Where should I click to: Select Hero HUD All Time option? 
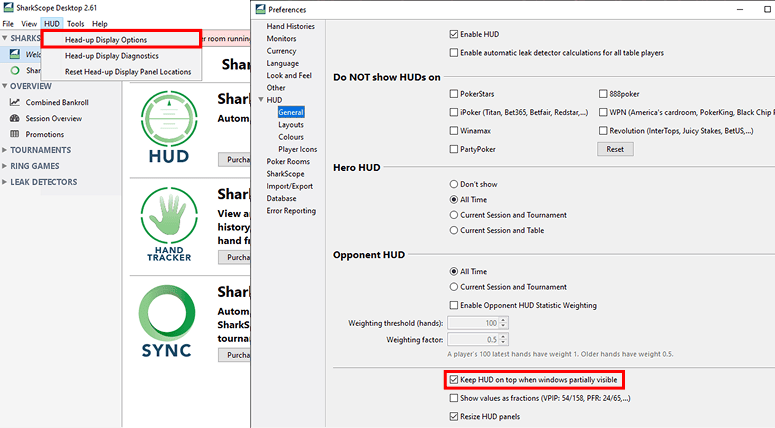(454, 199)
